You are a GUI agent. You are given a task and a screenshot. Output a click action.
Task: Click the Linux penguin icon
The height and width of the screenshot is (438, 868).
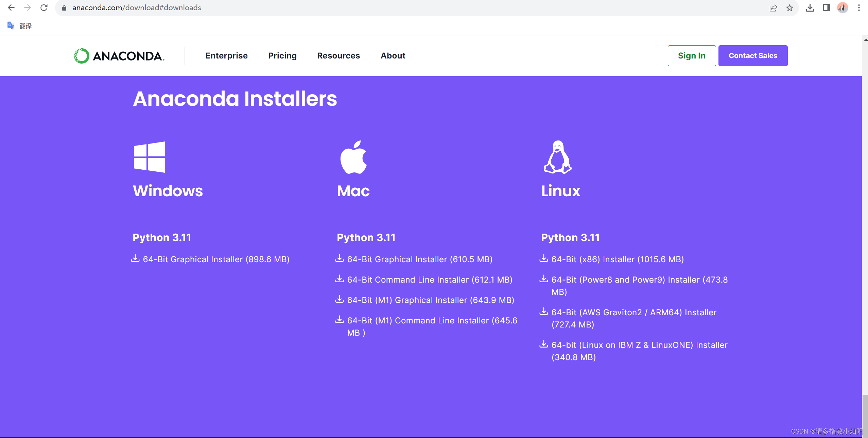click(558, 157)
